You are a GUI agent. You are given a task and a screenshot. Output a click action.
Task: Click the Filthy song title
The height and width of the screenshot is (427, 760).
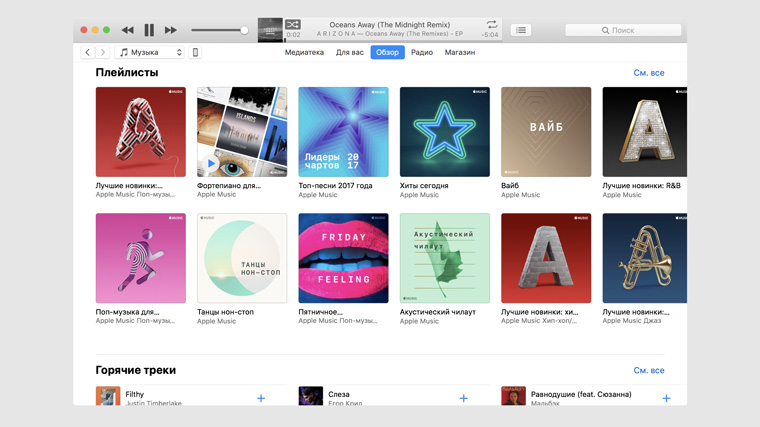[x=135, y=395]
